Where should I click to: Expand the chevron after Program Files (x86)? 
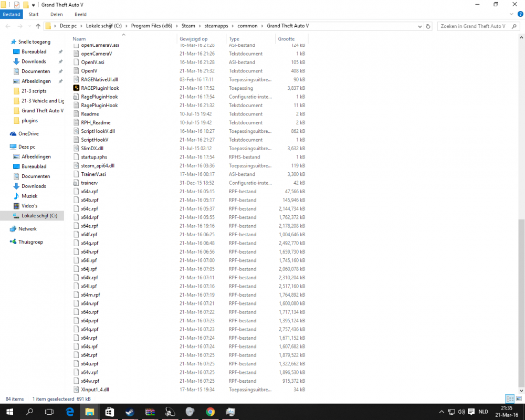177,26
